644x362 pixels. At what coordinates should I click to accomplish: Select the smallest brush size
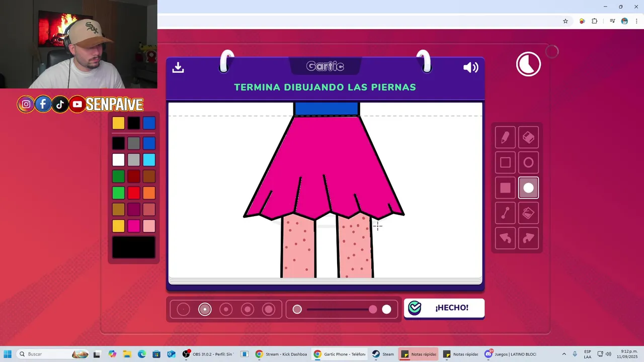(x=183, y=310)
